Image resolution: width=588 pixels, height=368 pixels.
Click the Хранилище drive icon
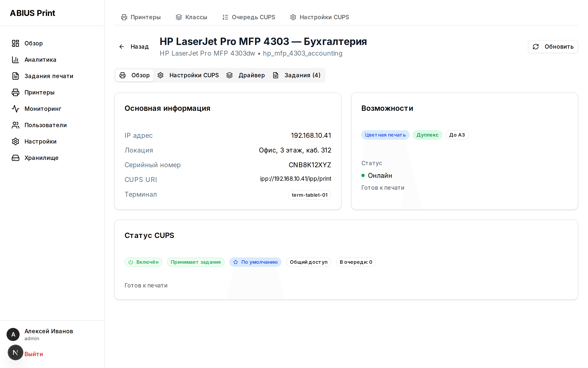click(x=16, y=158)
